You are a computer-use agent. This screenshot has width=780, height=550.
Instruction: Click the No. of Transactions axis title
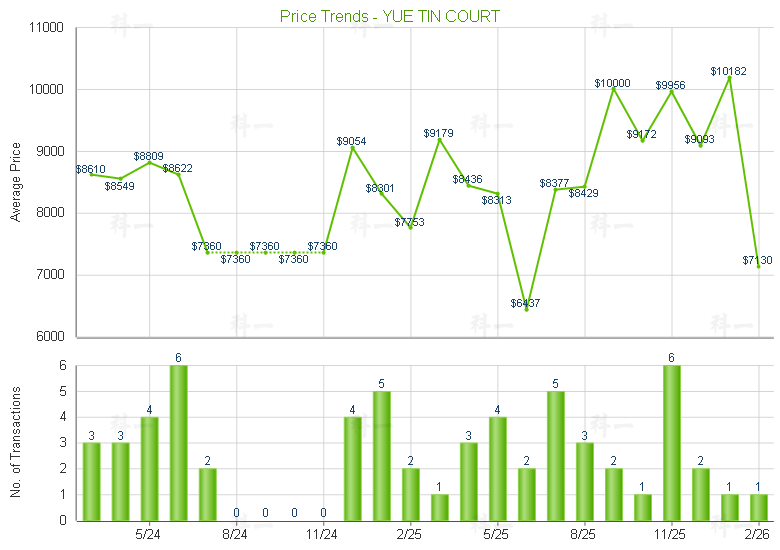coord(15,442)
